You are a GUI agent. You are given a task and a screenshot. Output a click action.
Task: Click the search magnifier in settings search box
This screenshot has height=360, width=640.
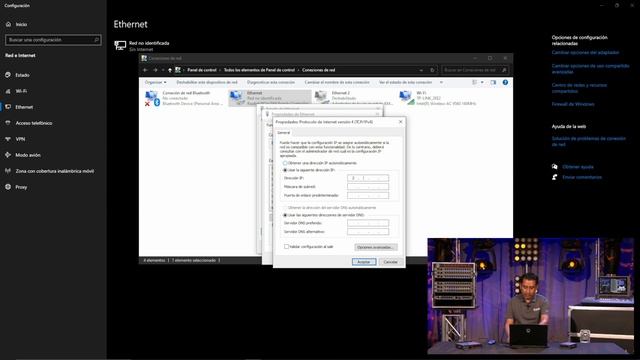point(97,40)
